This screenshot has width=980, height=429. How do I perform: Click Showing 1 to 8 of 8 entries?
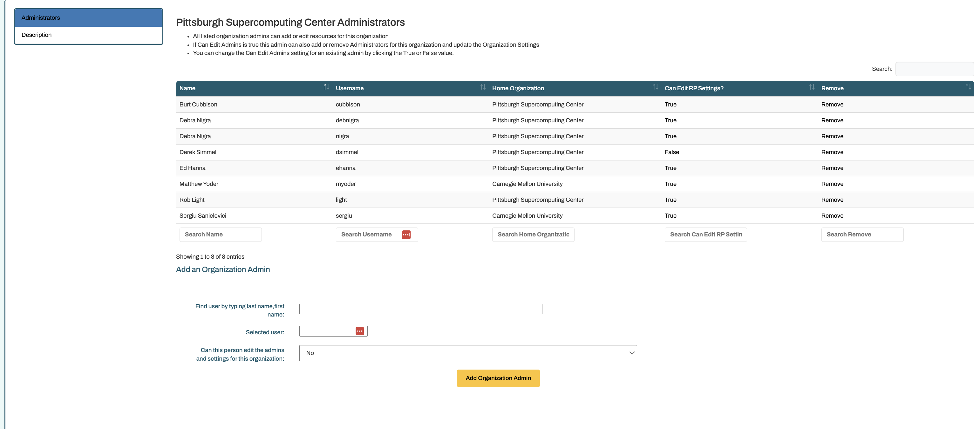click(x=210, y=257)
